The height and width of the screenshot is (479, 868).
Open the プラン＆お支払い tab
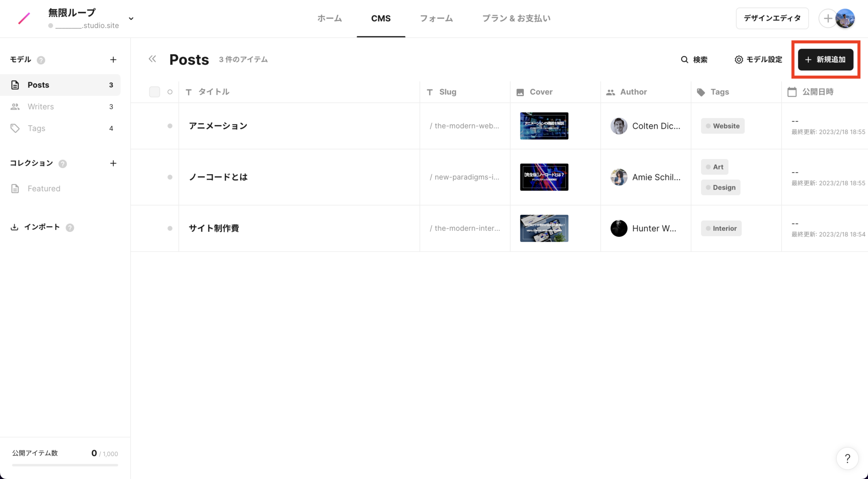(516, 19)
